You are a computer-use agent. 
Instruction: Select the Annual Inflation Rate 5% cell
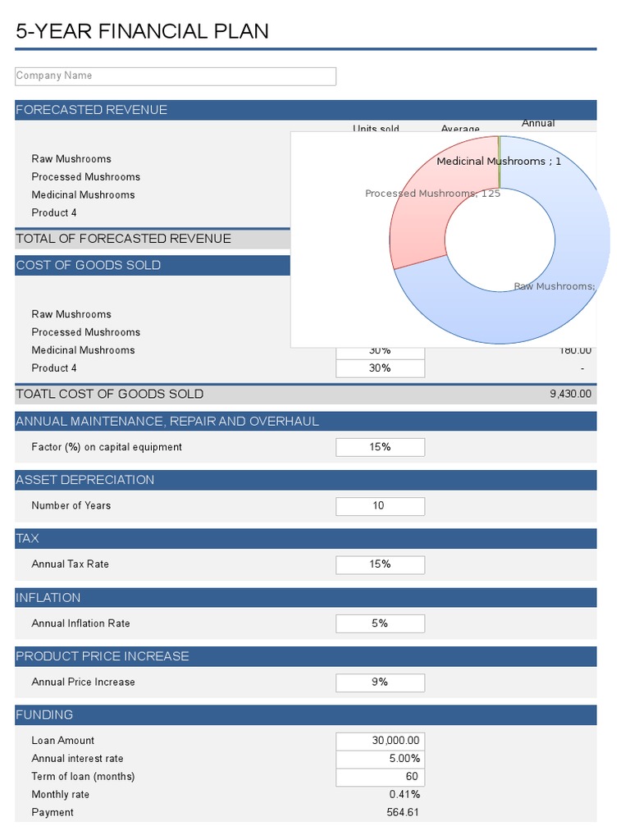pyautogui.click(x=380, y=623)
